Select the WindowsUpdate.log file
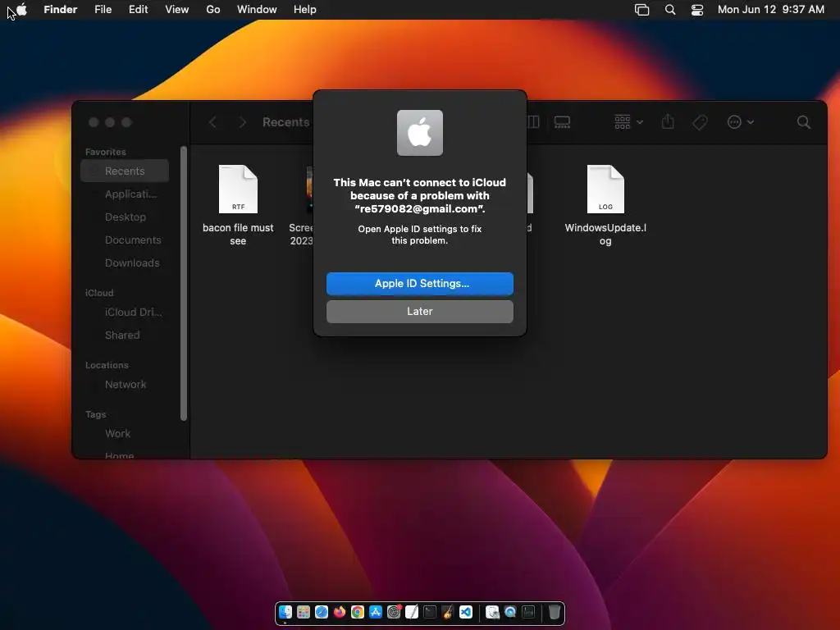840x630 pixels. click(x=605, y=205)
